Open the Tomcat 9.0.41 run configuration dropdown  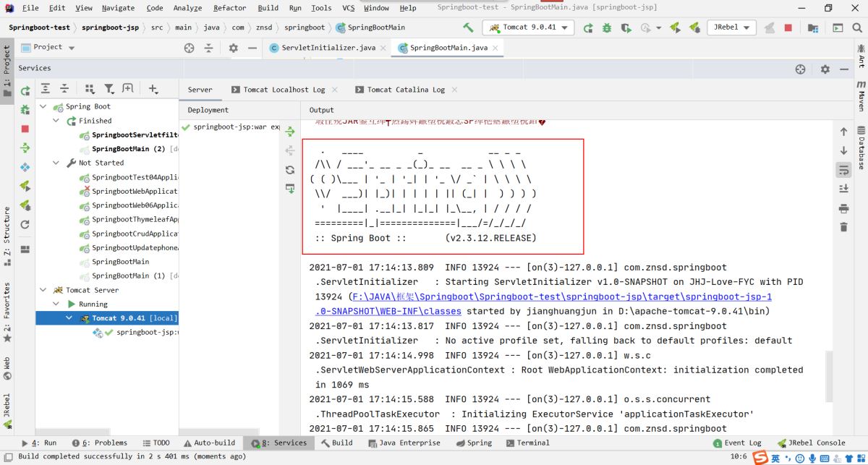[530, 27]
